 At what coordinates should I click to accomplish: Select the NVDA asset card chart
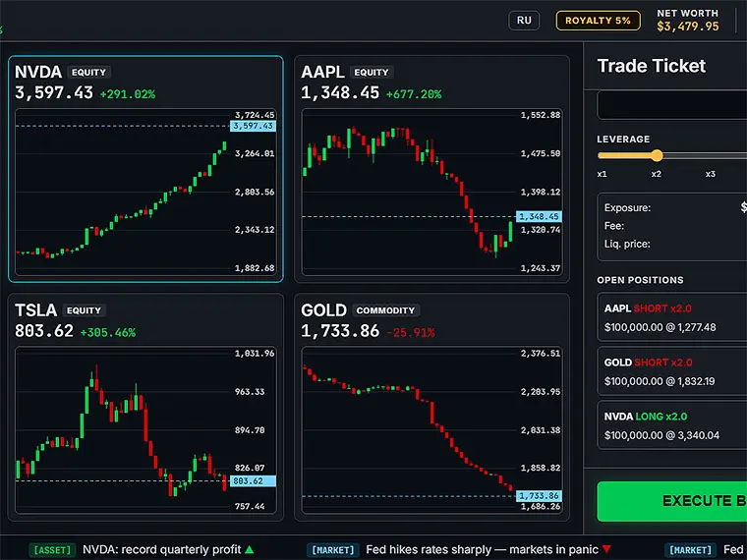click(x=145, y=192)
